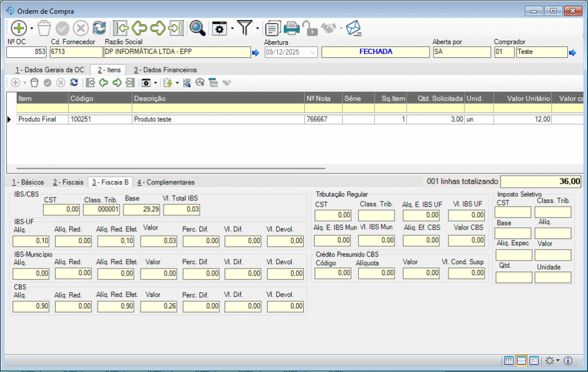Open the magnifying glass search icon

tap(198, 28)
